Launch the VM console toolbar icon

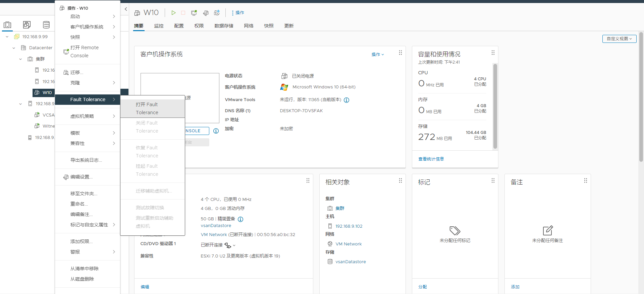tap(194, 13)
